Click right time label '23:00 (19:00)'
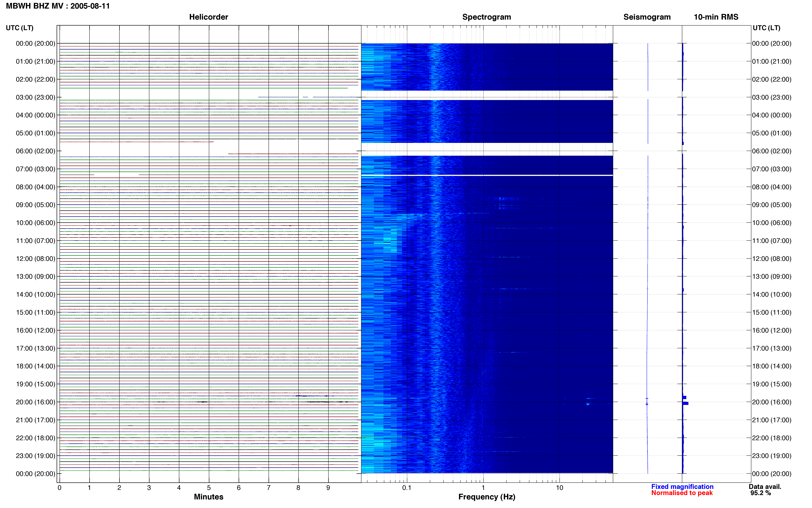Image resolution: width=812 pixels, height=508 pixels. tap(772, 456)
